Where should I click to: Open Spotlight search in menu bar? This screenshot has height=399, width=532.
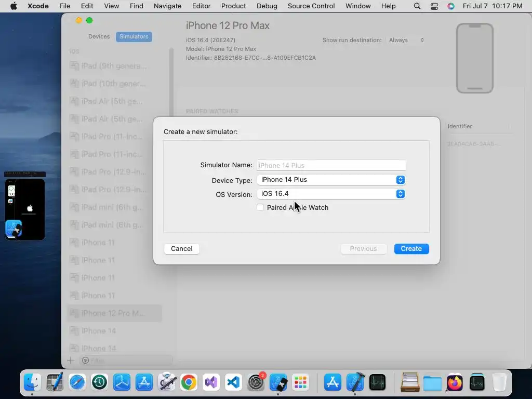tap(417, 6)
